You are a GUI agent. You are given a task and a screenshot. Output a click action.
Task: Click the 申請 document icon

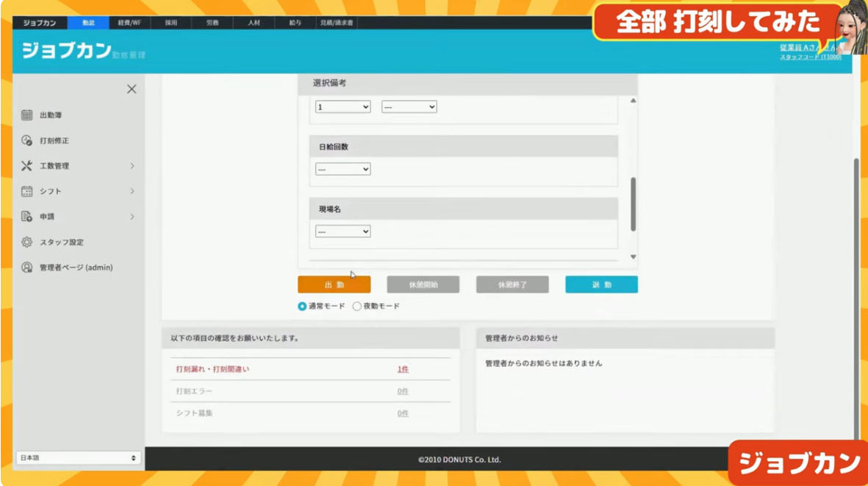coord(26,216)
